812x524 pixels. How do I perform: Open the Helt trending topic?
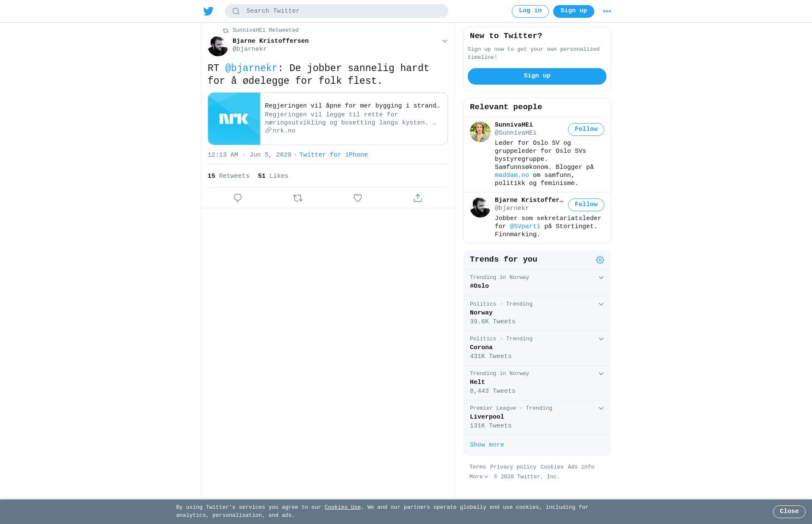coord(537,383)
